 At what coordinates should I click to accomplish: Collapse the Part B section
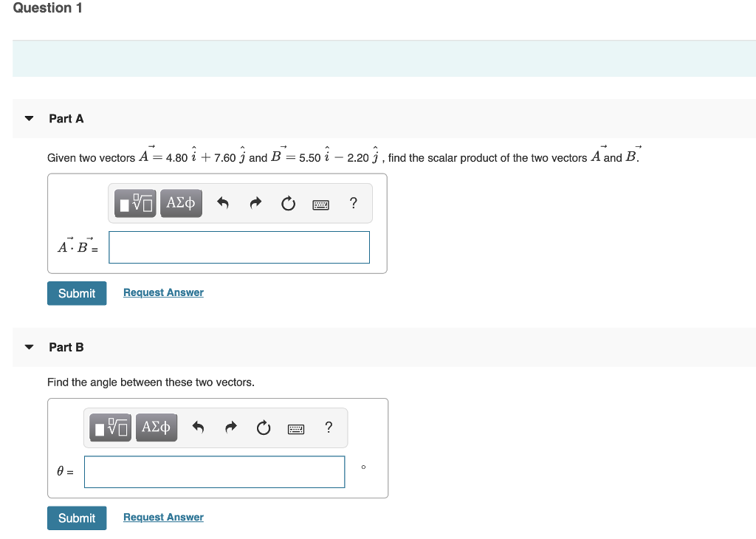tap(28, 346)
